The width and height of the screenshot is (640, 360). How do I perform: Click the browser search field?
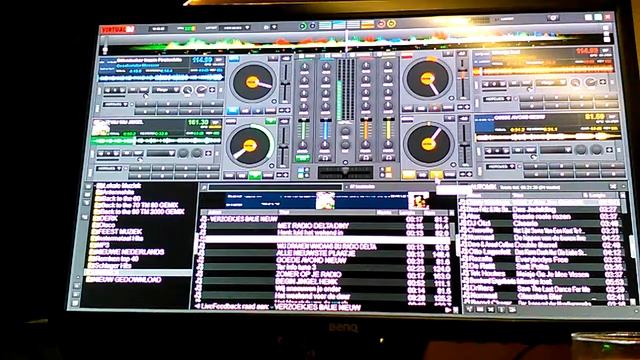click(x=275, y=188)
